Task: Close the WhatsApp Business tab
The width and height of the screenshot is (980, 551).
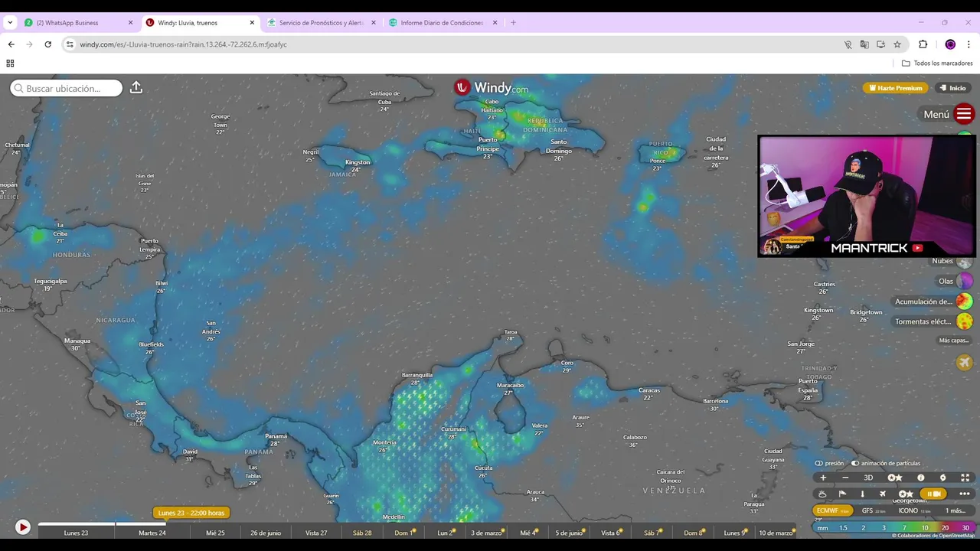Action: pos(130,23)
